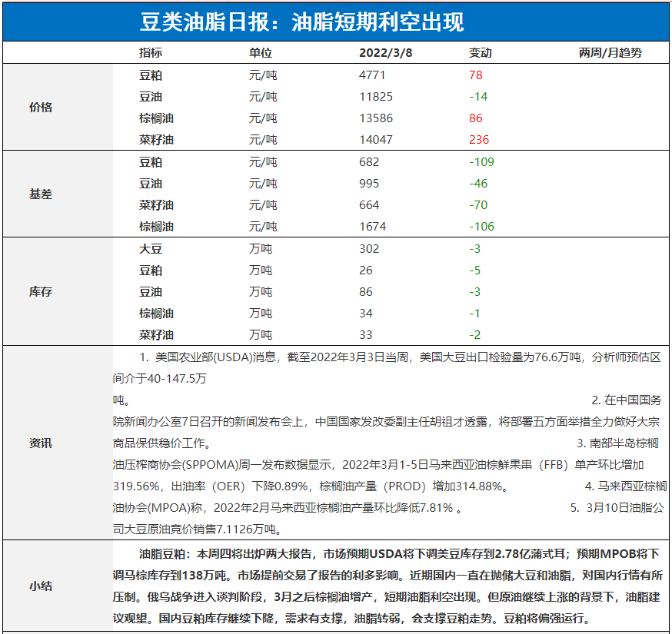This screenshot has width=672, height=634.
Task: Click the 豆粕 price value 4771
Action: point(372,75)
